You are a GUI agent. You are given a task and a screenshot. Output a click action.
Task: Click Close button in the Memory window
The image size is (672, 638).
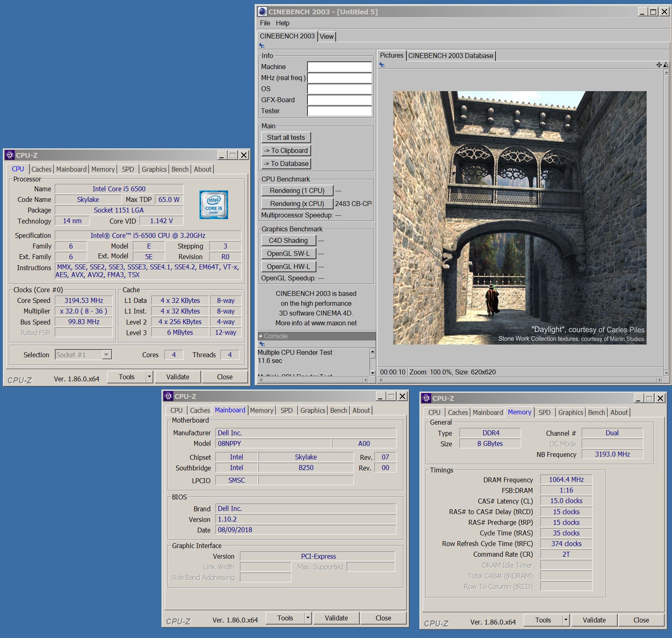641,620
